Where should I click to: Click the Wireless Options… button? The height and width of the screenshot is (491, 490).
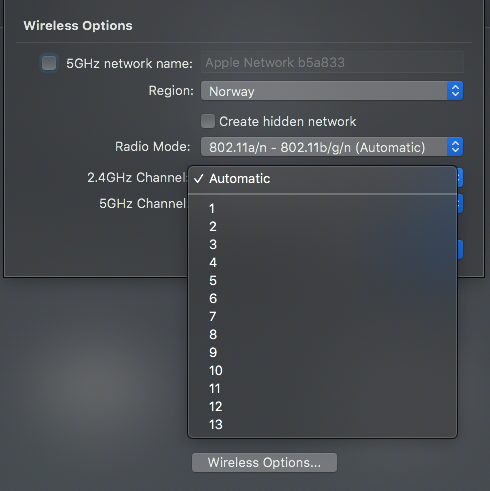tap(264, 463)
